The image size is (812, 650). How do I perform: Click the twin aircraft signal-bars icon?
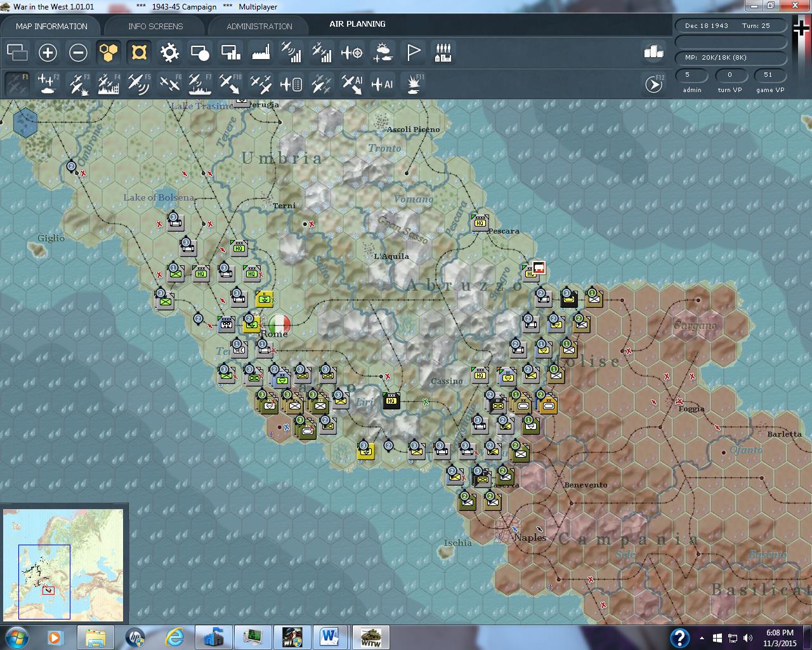[322, 52]
